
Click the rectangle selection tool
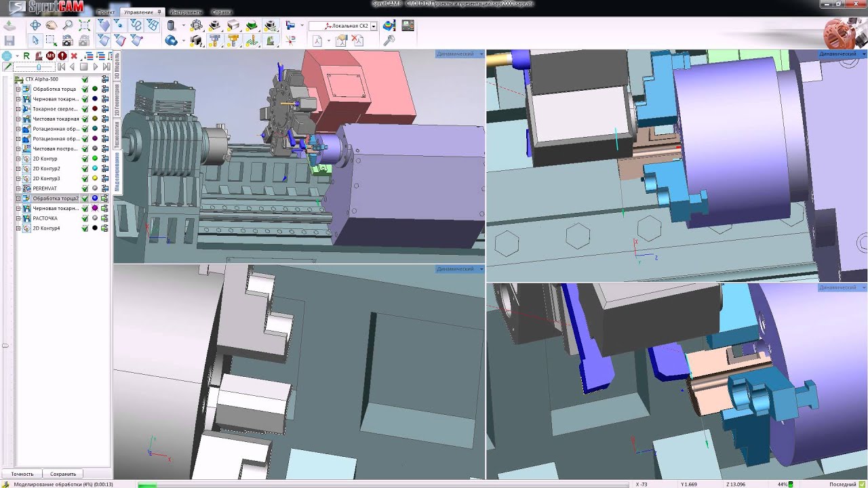coord(52,41)
